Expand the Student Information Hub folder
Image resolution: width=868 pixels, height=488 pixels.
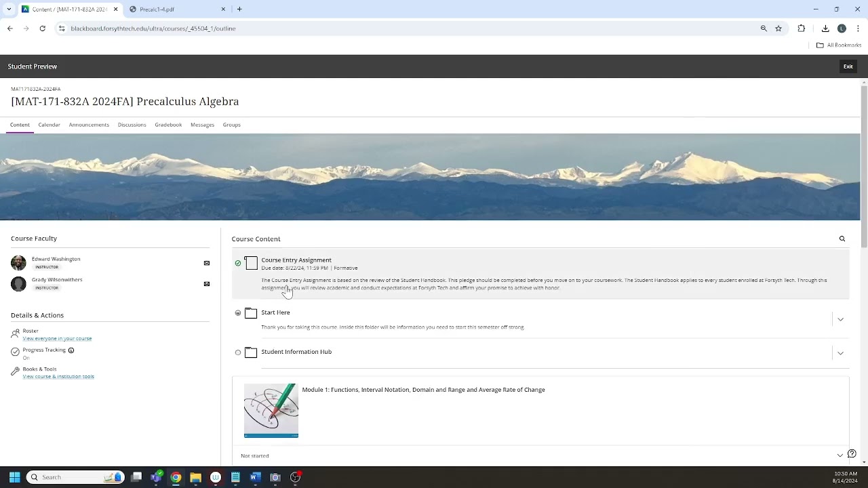[x=840, y=353]
